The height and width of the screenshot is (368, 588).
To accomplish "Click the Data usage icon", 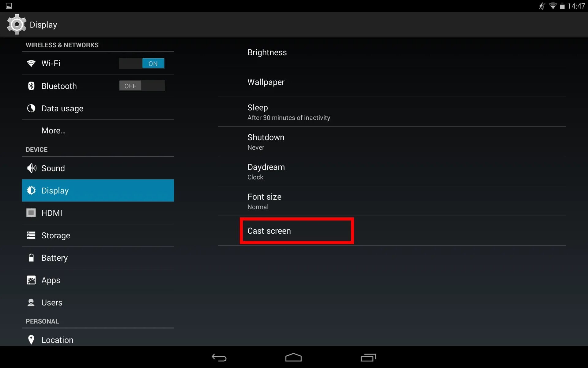I will (32, 108).
